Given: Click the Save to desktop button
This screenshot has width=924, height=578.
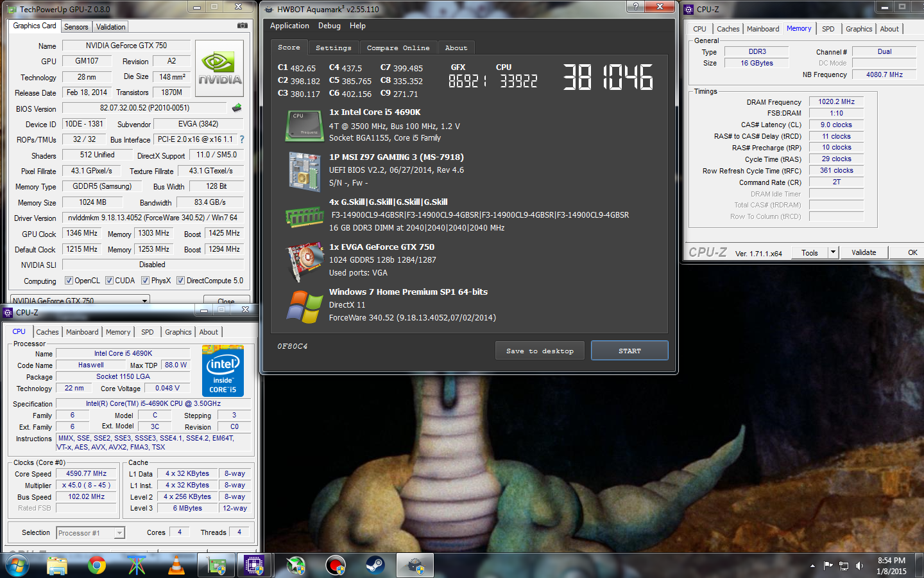Looking at the screenshot, I should click(x=540, y=351).
